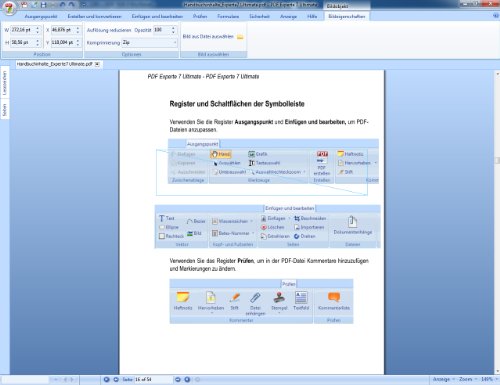Jump to the last page in status bar
Image resolution: width=500 pixels, height=385 pixels.
click(187, 379)
